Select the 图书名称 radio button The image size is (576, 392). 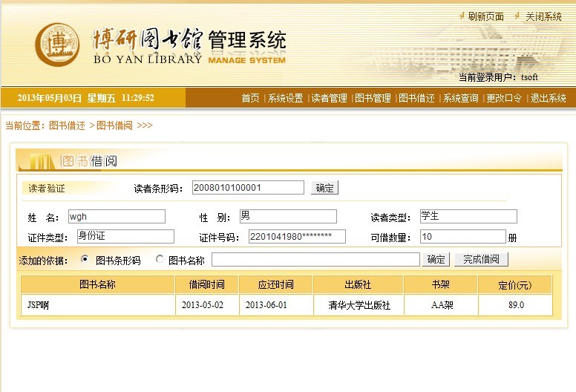point(159,259)
